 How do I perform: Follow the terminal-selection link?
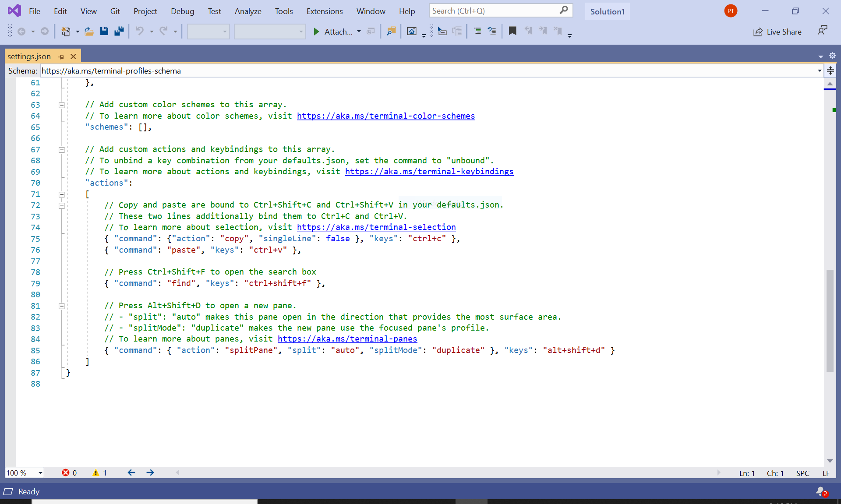(376, 227)
